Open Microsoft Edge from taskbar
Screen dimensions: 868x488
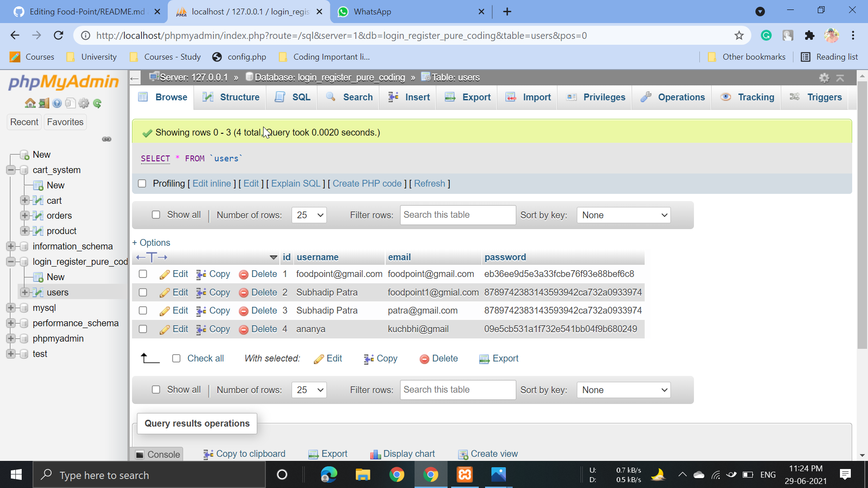[329, 474]
